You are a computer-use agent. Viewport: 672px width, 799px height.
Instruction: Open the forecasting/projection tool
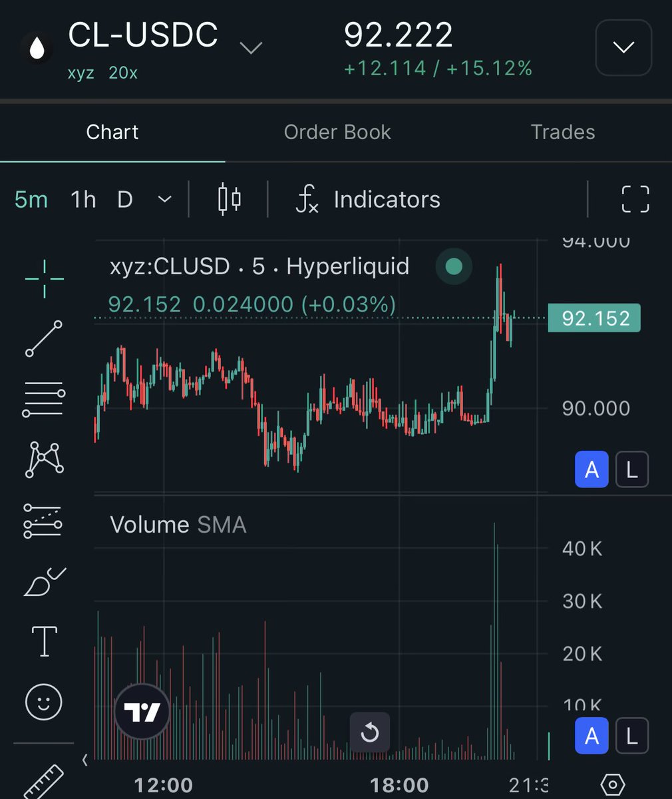pyautogui.click(x=43, y=520)
